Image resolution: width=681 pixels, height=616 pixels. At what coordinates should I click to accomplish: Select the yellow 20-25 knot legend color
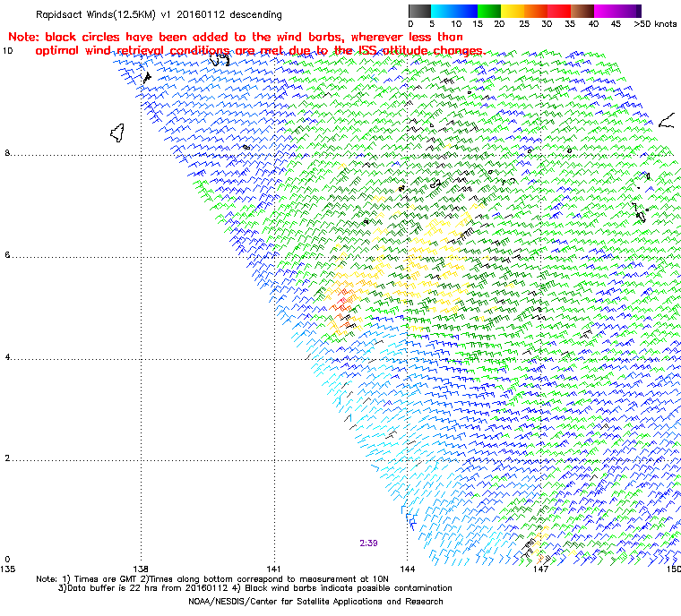[513, 11]
